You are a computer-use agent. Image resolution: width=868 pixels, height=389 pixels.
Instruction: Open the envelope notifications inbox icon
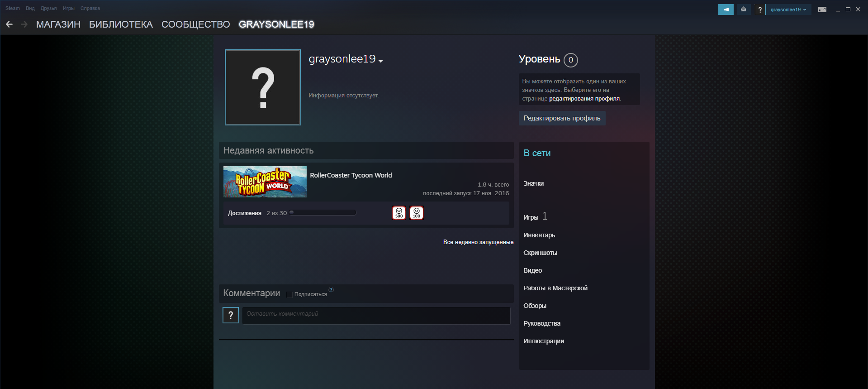743,10
